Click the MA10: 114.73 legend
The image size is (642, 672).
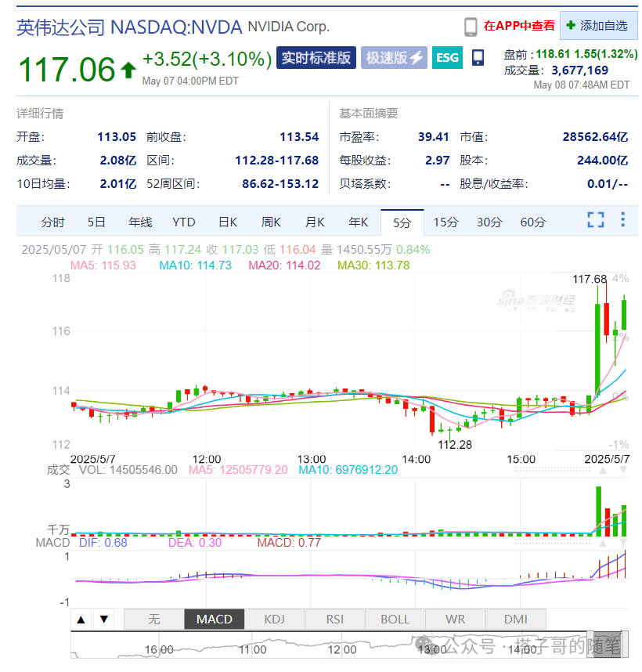coord(195,266)
